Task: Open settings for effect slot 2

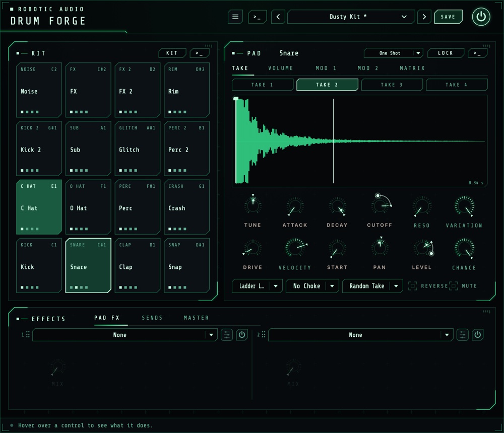Action: pyautogui.click(x=463, y=335)
